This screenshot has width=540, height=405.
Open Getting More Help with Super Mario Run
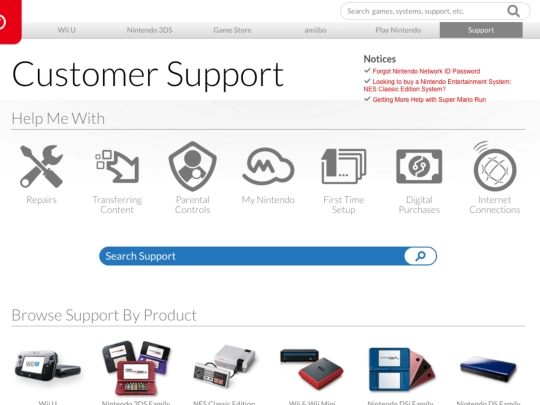pyautogui.click(x=429, y=100)
